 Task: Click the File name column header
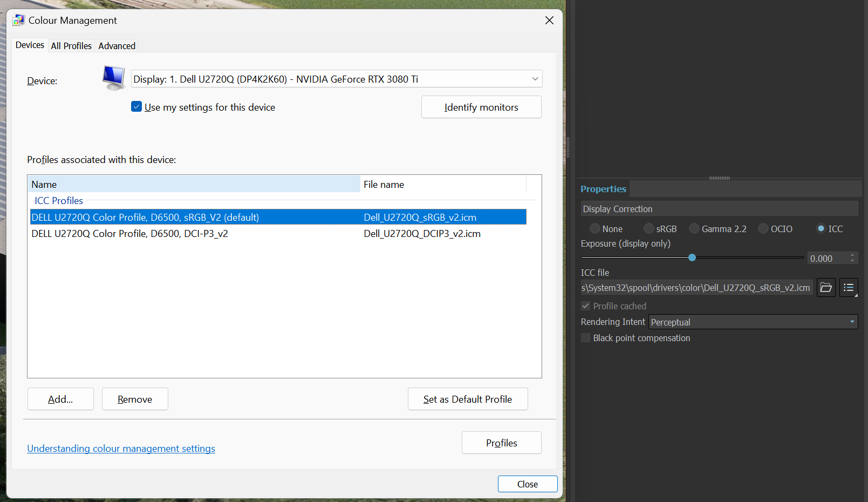pyautogui.click(x=443, y=184)
